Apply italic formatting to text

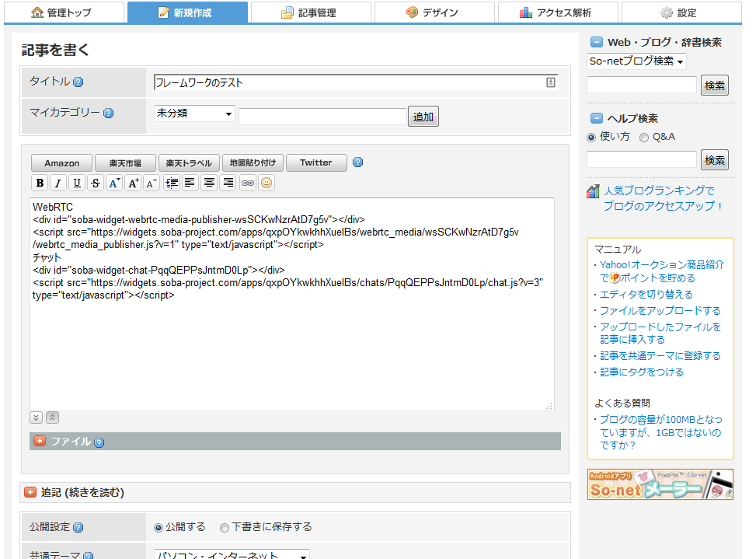pyautogui.click(x=58, y=183)
